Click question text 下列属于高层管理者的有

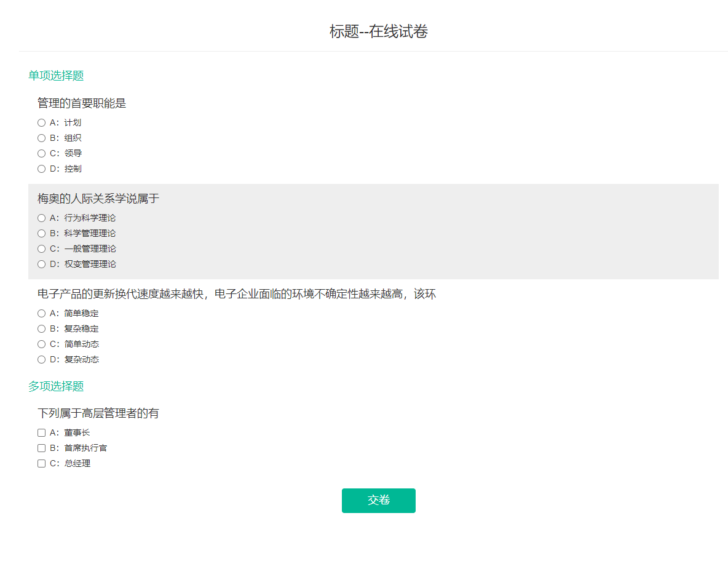pos(98,413)
